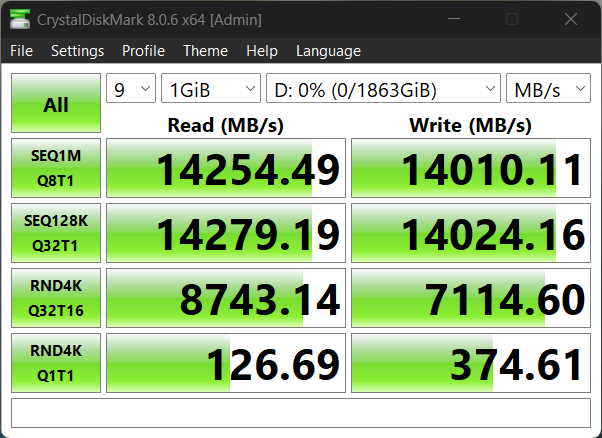Click the RND4K Q32T16 write value 7114.60

(471, 298)
